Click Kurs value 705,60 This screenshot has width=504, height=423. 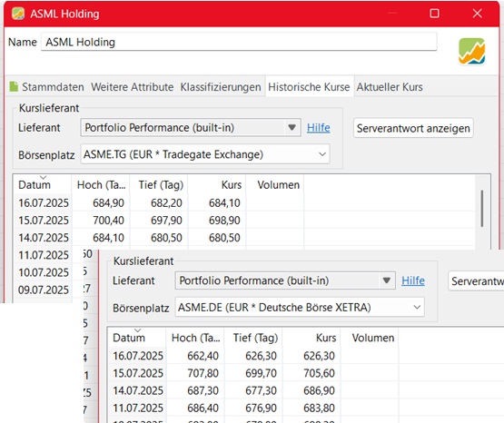point(319,373)
